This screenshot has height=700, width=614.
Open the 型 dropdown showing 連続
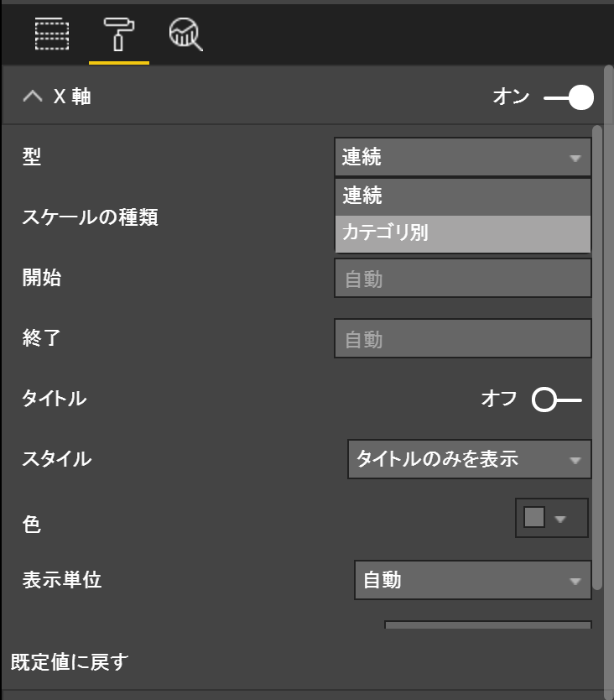463,157
